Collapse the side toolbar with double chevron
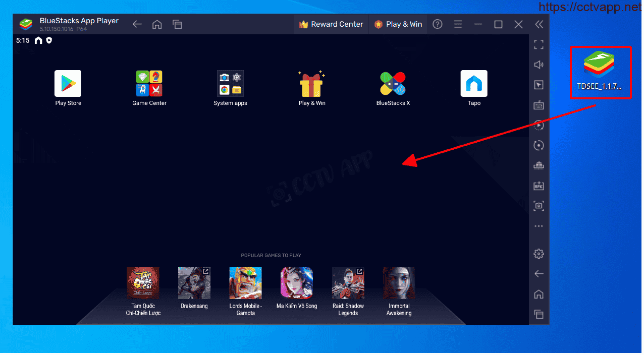644x355 pixels. tap(539, 24)
